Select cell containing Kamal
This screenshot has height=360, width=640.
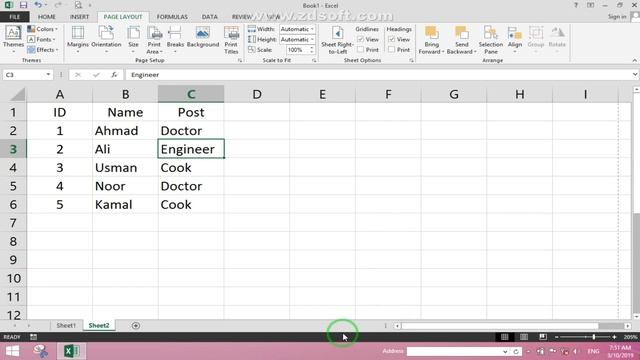[x=125, y=204]
